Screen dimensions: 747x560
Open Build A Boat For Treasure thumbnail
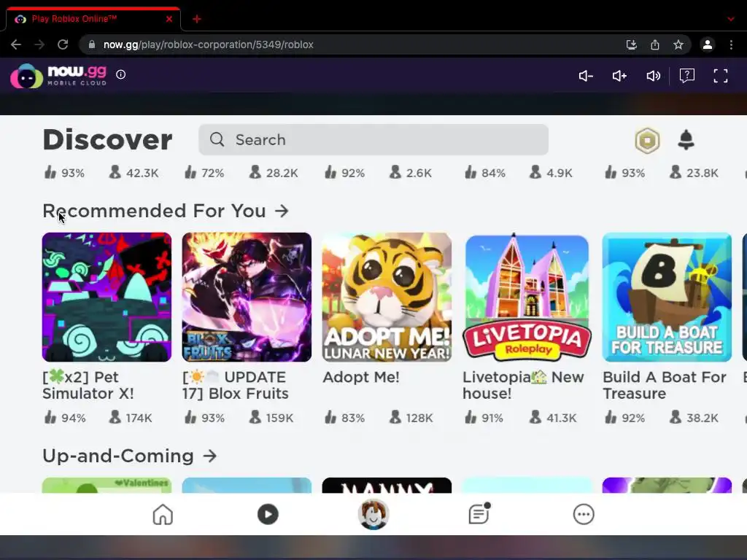point(667,297)
